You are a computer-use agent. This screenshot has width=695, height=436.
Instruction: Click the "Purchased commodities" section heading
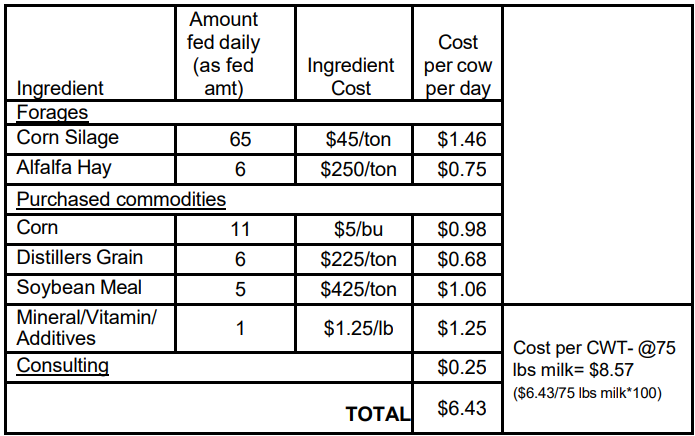coord(120,199)
